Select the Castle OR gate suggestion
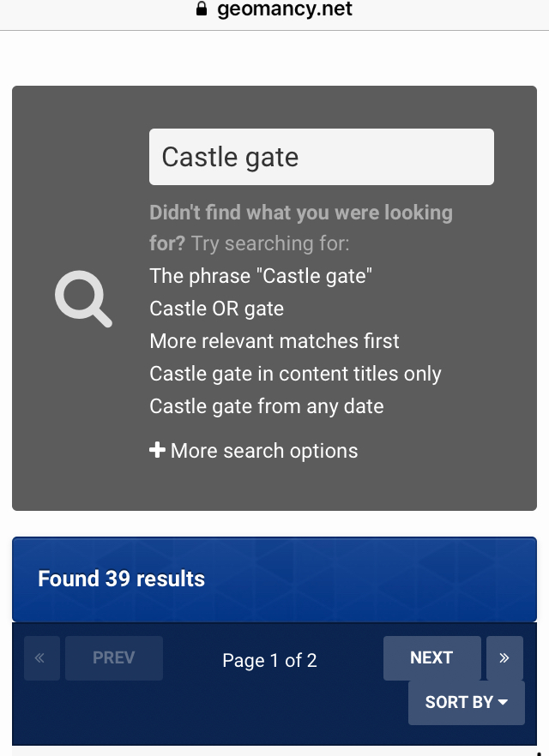Viewport: 549px width, 756px height. [216, 309]
